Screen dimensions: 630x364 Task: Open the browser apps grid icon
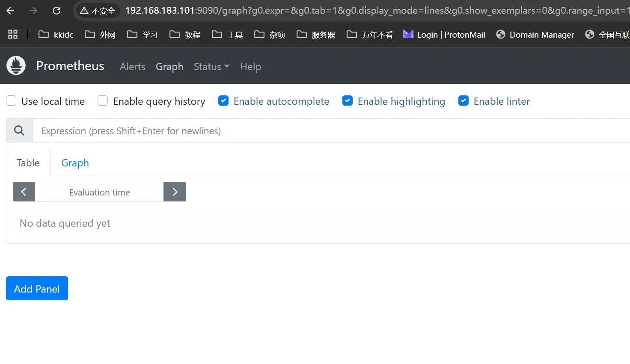[13, 34]
